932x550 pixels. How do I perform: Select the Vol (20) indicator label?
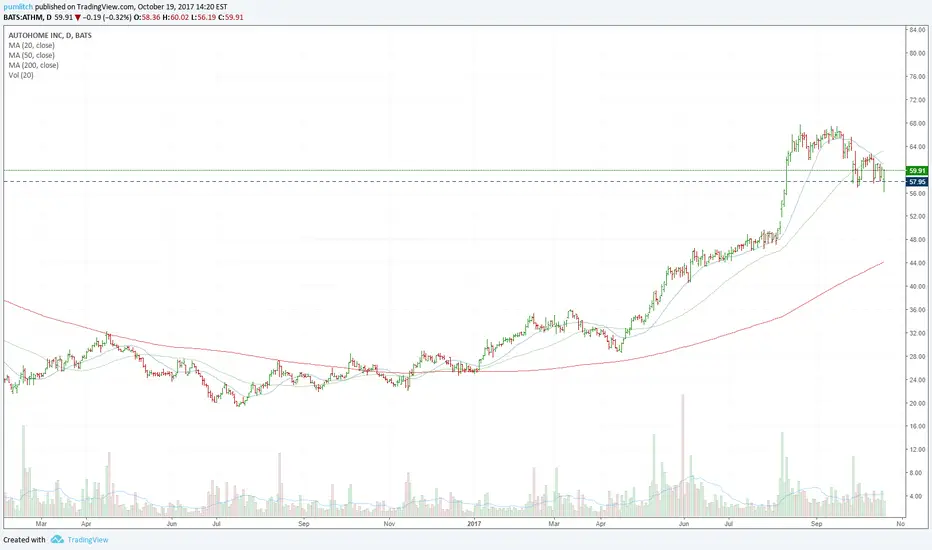point(21,76)
